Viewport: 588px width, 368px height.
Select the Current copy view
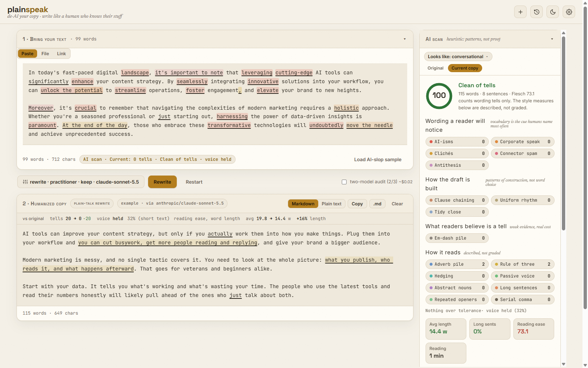(x=465, y=68)
